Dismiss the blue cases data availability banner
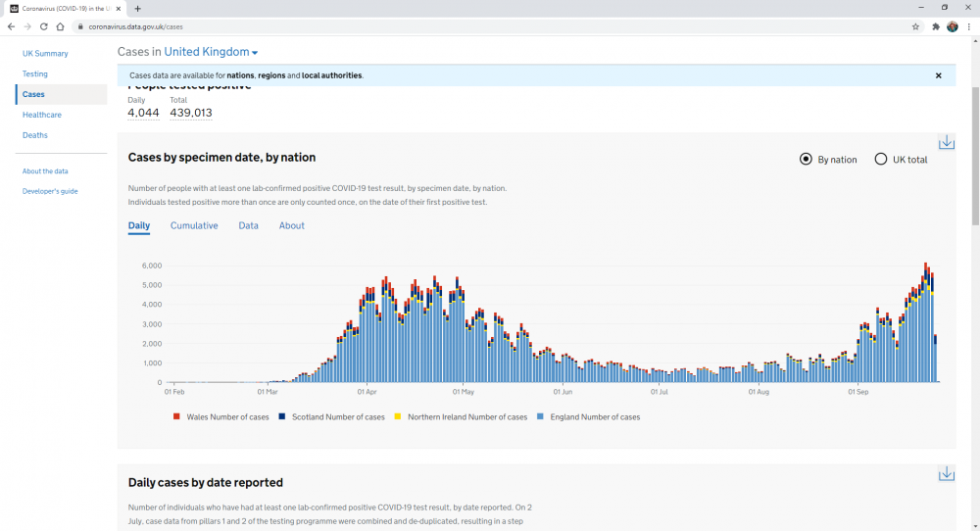The height and width of the screenshot is (531, 980). [x=938, y=75]
